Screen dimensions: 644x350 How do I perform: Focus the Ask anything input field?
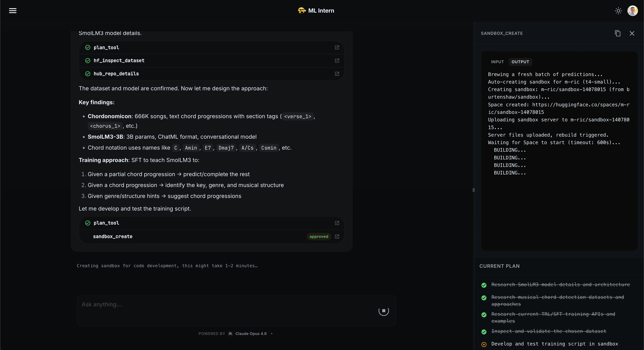[225, 304]
